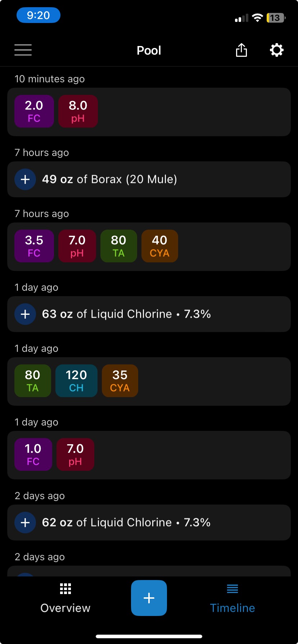Open the 3.5 FC test tile
The height and width of the screenshot is (644, 298).
34,246
